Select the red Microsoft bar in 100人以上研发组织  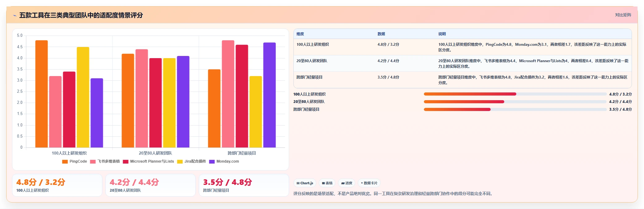(69, 109)
